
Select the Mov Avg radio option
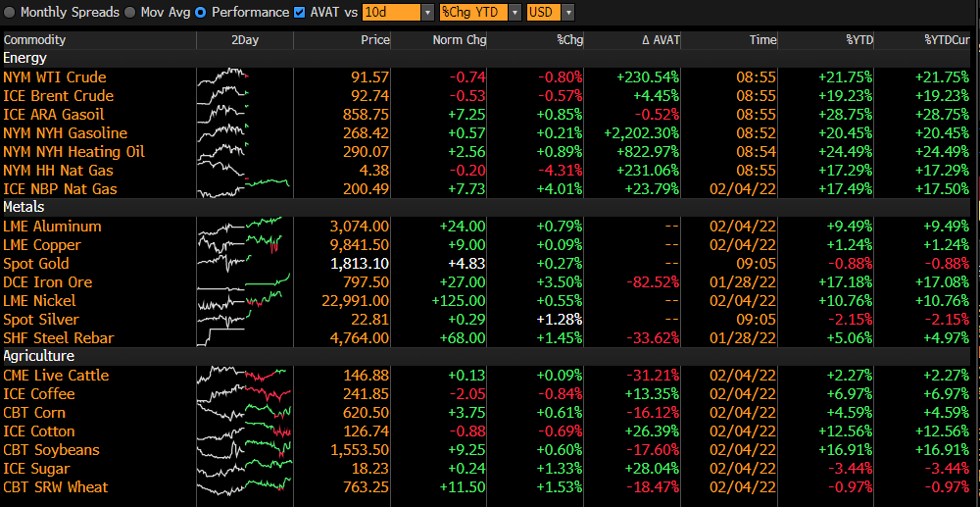130,12
